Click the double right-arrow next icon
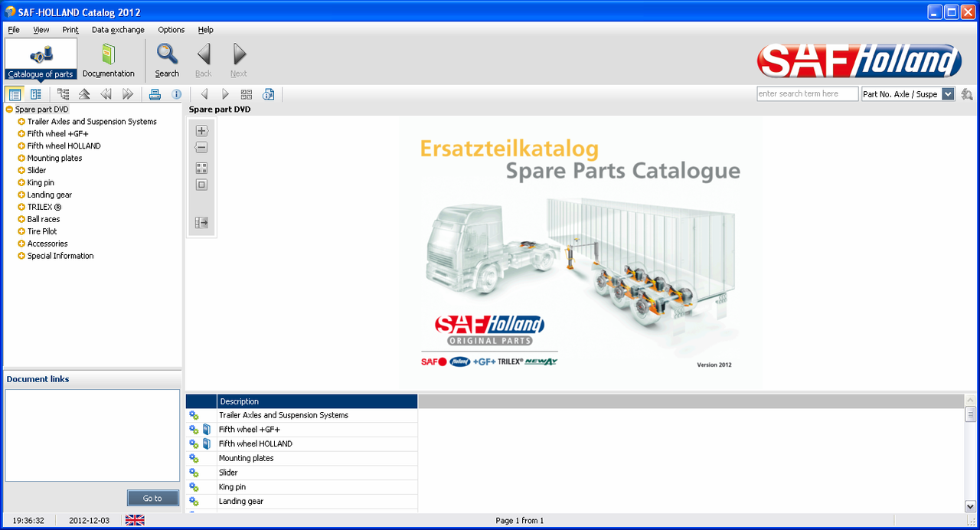This screenshot has width=980, height=530. pyautogui.click(x=127, y=94)
